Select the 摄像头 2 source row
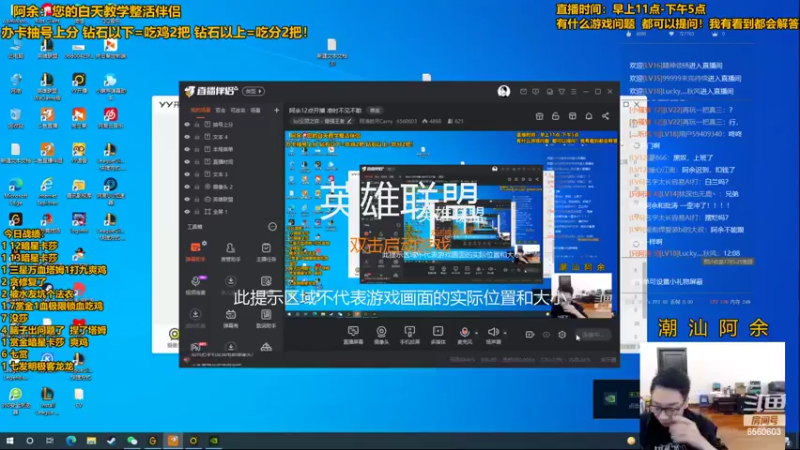Image resolution: width=800 pixels, height=450 pixels. pyautogui.click(x=233, y=187)
